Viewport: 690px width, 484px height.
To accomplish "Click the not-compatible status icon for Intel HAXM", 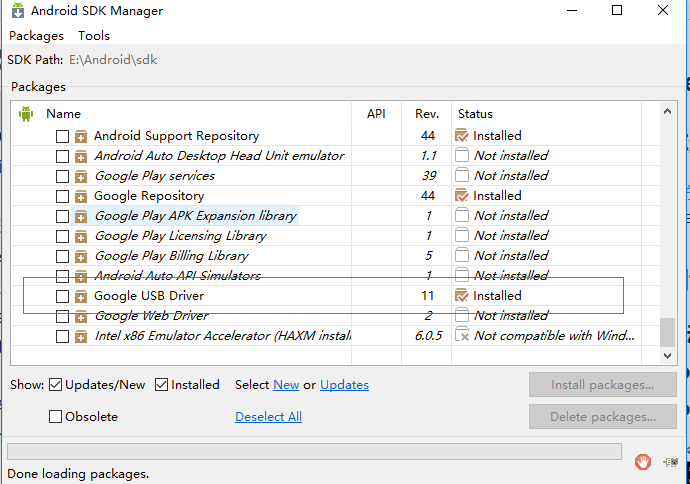I will pos(462,335).
